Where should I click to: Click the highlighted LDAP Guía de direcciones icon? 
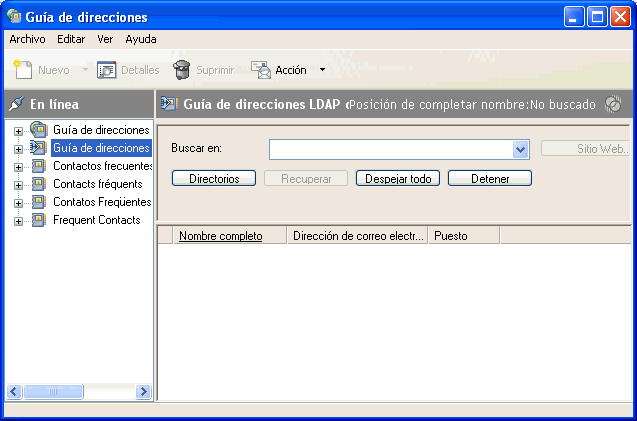[39, 148]
